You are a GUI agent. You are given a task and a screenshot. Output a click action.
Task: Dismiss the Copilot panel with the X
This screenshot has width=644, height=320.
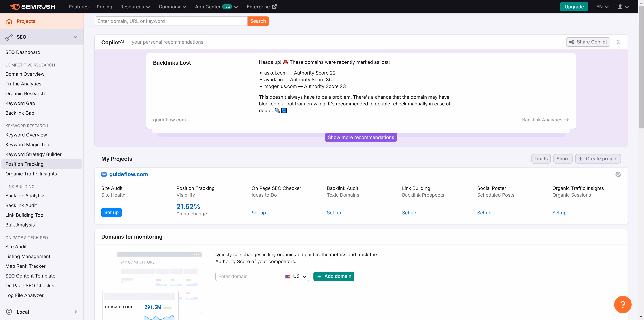click(618, 42)
